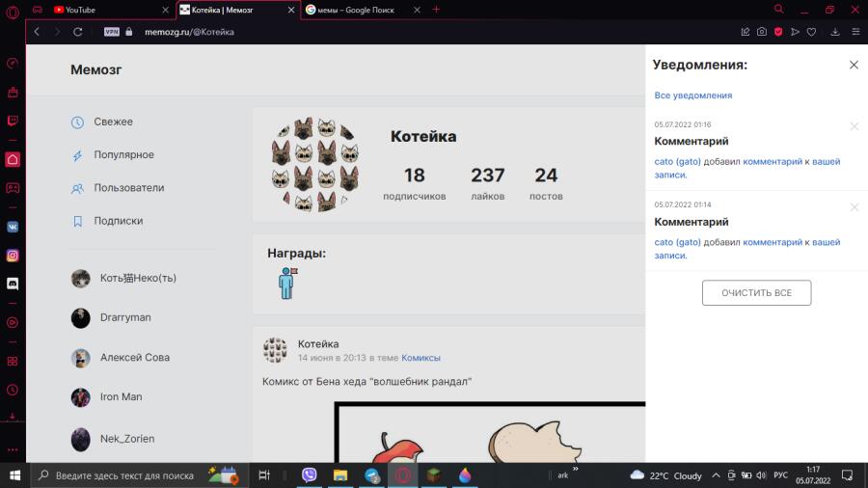Open GX Corner gamepad icon in sidebar

click(13, 188)
